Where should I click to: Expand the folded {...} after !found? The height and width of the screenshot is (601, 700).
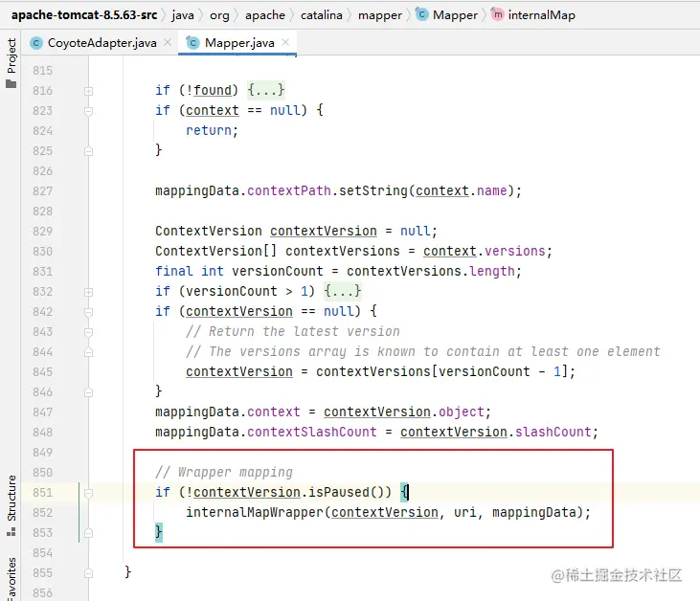point(265,90)
